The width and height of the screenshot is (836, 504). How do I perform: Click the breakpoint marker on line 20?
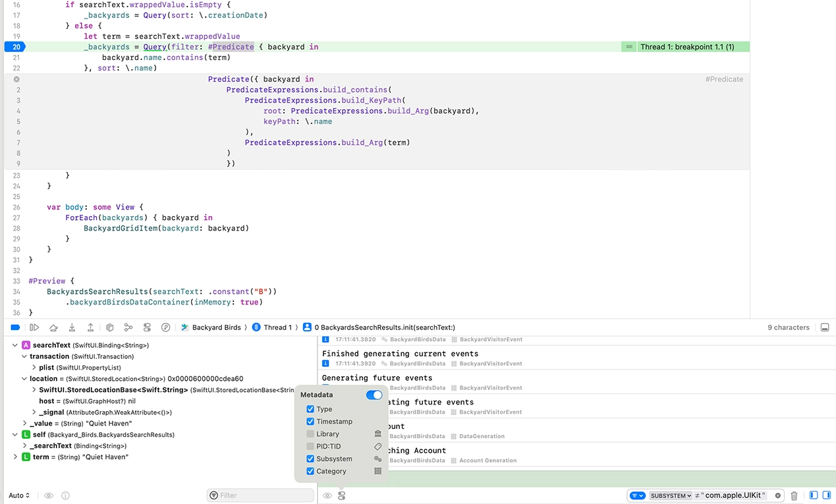coord(14,47)
